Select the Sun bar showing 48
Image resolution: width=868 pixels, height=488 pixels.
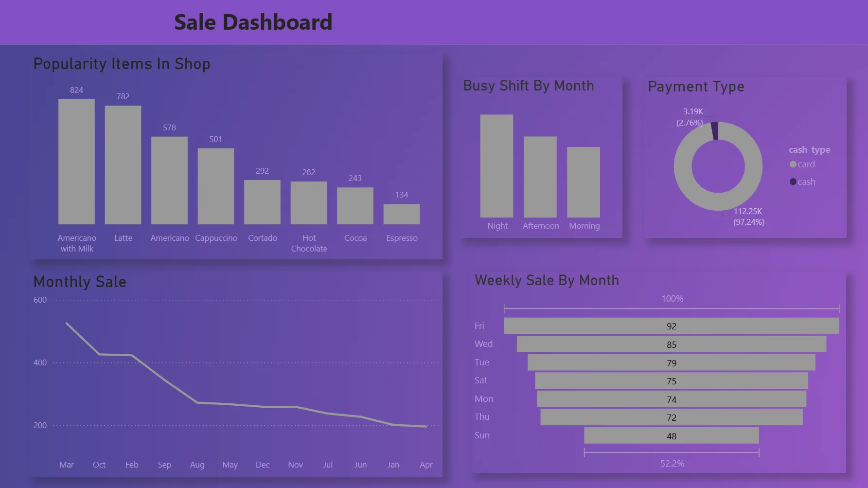pyautogui.click(x=671, y=435)
